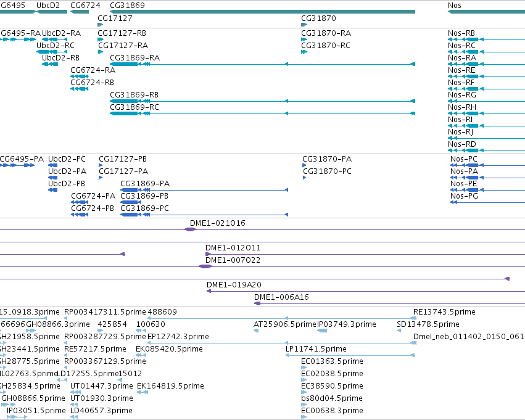This screenshot has height=420, width=525.
Task: Click clone DME1-019A20 label
Action: click(x=234, y=285)
